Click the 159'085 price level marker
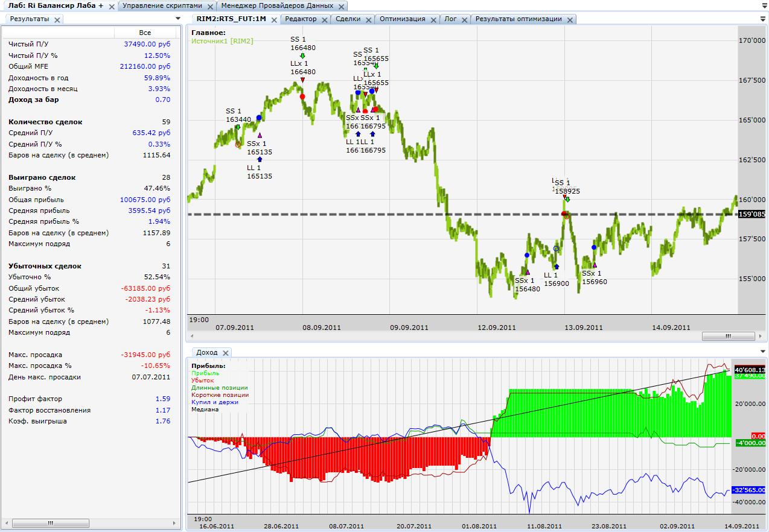The width and height of the screenshot is (769, 532). [751, 214]
